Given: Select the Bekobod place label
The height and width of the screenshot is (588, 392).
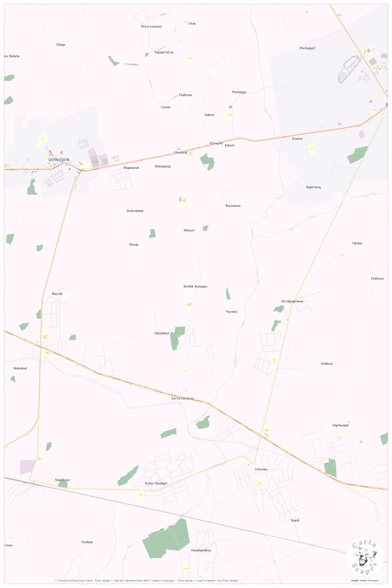Looking at the screenshot, I should point(20,368).
